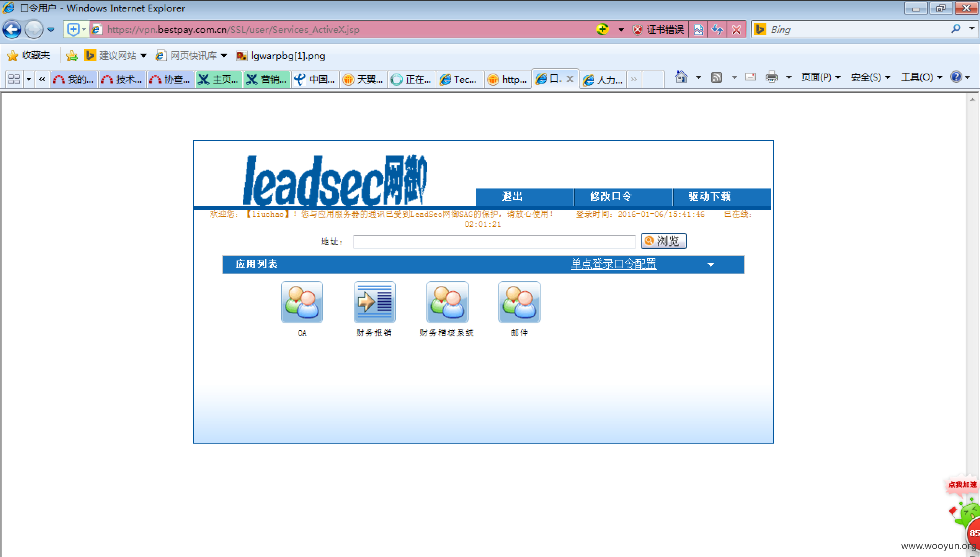Click the new tab button
Viewport: 980px width, 557px height.
pyautogui.click(x=652, y=79)
